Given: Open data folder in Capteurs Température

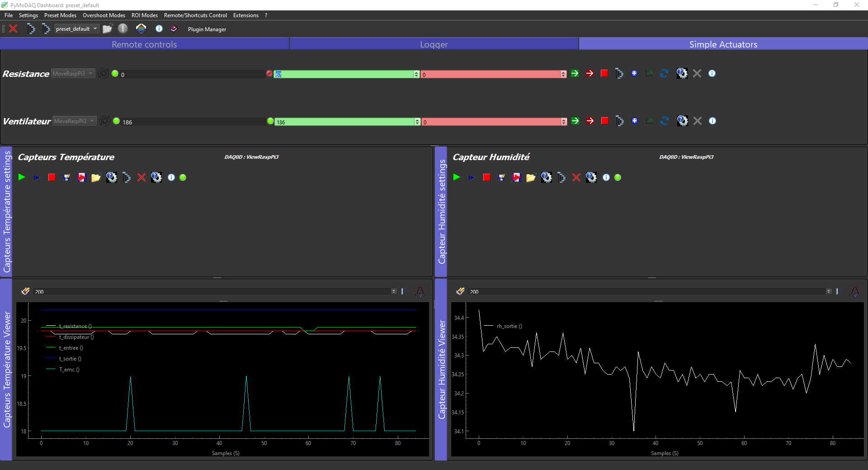Looking at the screenshot, I should (96, 177).
